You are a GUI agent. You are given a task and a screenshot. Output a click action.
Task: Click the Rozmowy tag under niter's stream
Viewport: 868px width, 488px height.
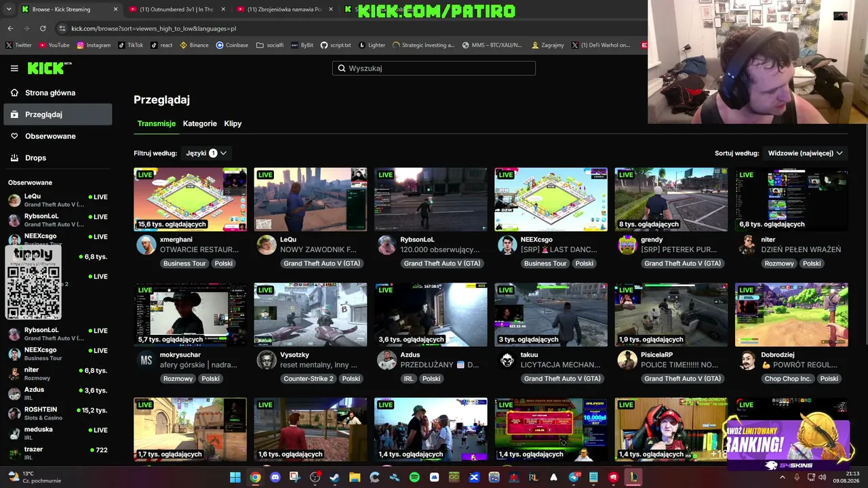tap(779, 264)
